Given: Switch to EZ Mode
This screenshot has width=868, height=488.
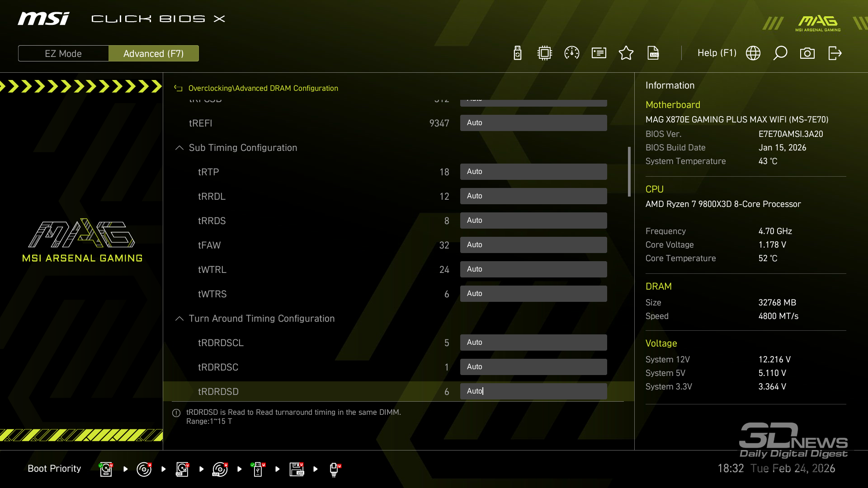Looking at the screenshot, I should pyautogui.click(x=63, y=53).
